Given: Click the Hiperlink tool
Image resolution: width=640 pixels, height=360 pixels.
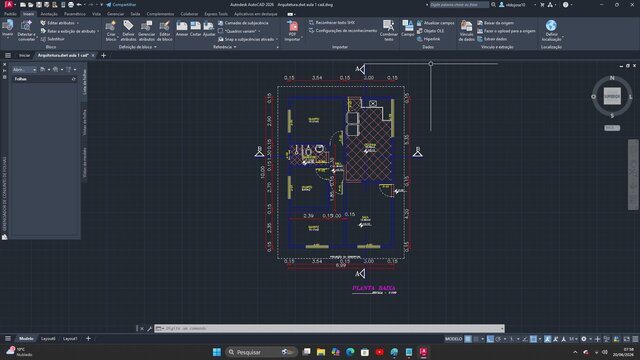Looking at the screenshot, I should 429,39.
